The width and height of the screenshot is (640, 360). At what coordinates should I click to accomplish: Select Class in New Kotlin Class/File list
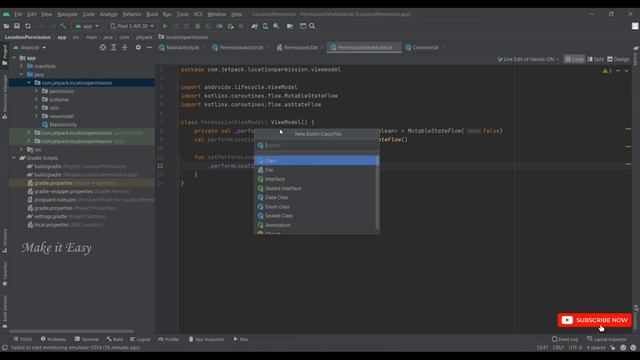tap(317, 161)
